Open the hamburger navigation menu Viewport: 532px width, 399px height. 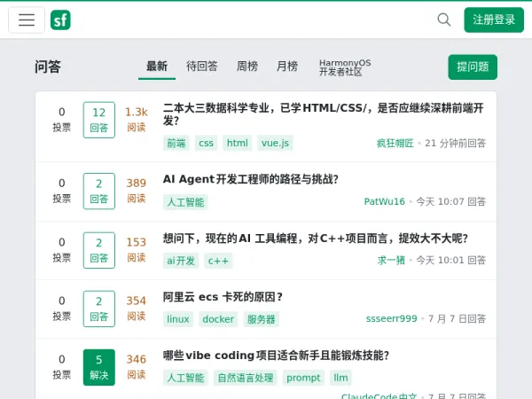click(x=27, y=20)
